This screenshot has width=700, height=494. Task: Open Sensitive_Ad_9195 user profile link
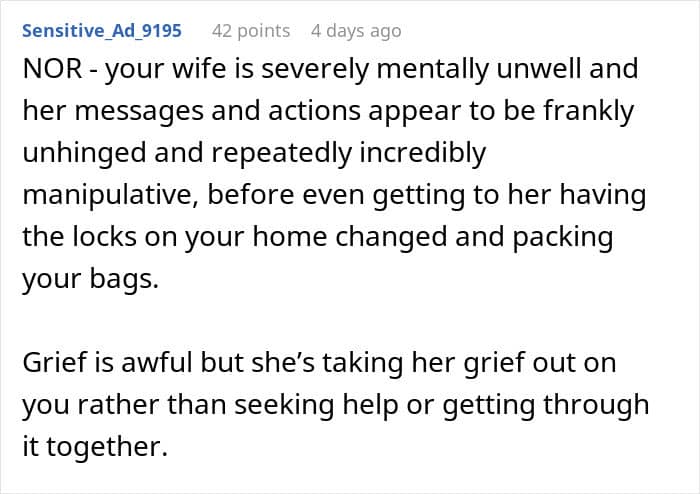pos(102,31)
